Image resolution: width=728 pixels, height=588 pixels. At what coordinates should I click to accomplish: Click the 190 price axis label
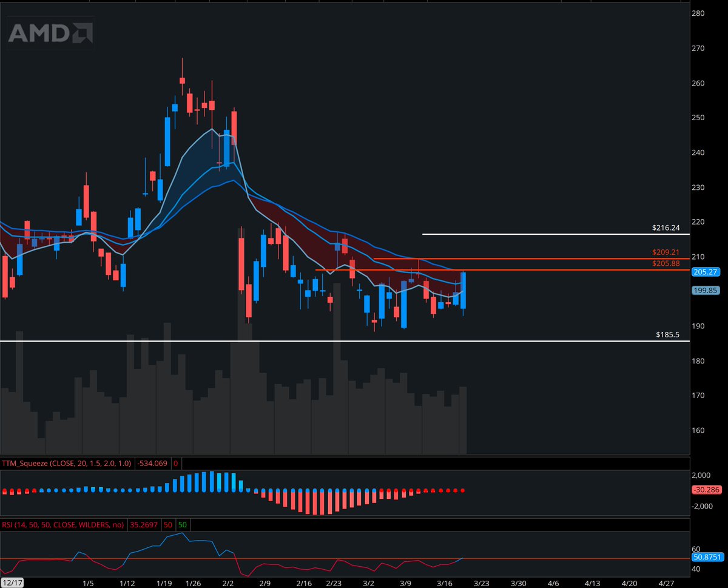click(698, 326)
